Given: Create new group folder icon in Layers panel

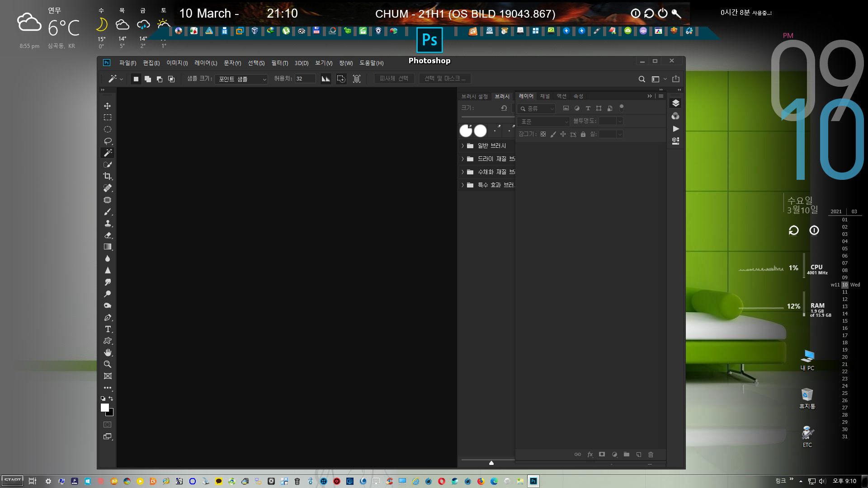Looking at the screenshot, I should [x=627, y=455].
